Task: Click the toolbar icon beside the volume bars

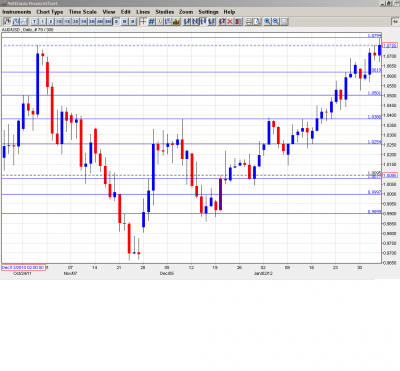Action: point(168,22)
